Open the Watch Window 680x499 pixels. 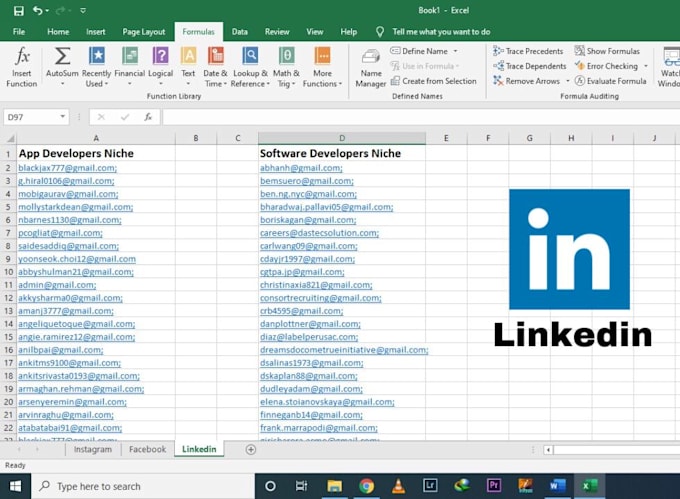tap(669, 68)
